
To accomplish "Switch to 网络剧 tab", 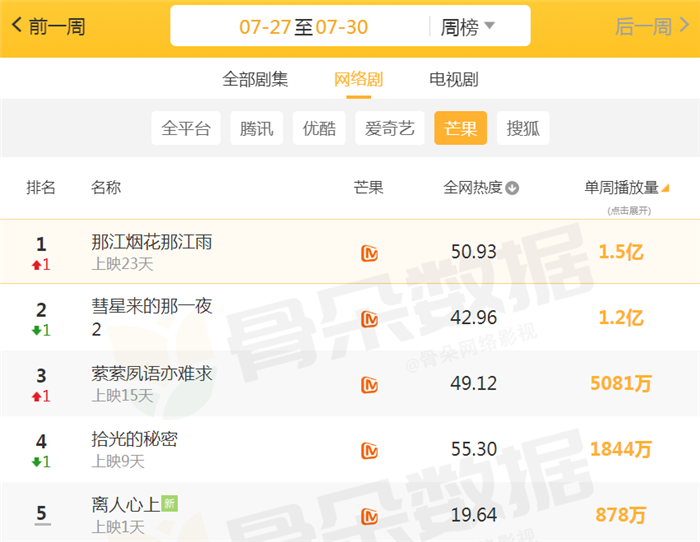I will coord(358,79).
